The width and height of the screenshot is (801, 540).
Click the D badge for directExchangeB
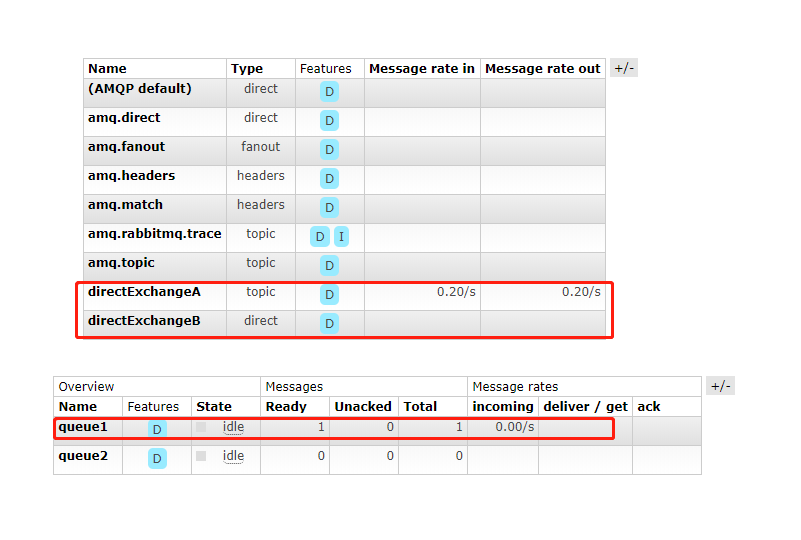pyautogui.click(x=329, y=323)
